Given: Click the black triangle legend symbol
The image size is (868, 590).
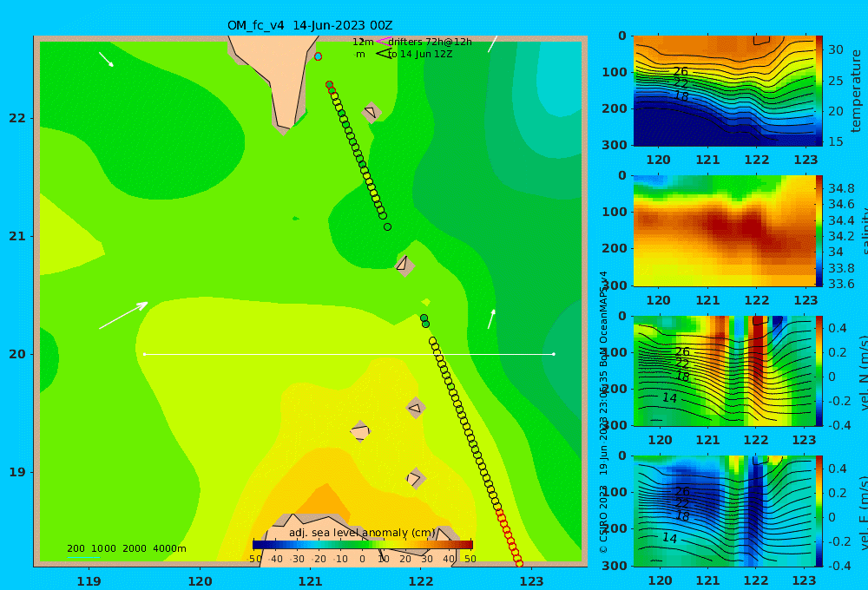Looking at the screenshot, I should point(383,54).
